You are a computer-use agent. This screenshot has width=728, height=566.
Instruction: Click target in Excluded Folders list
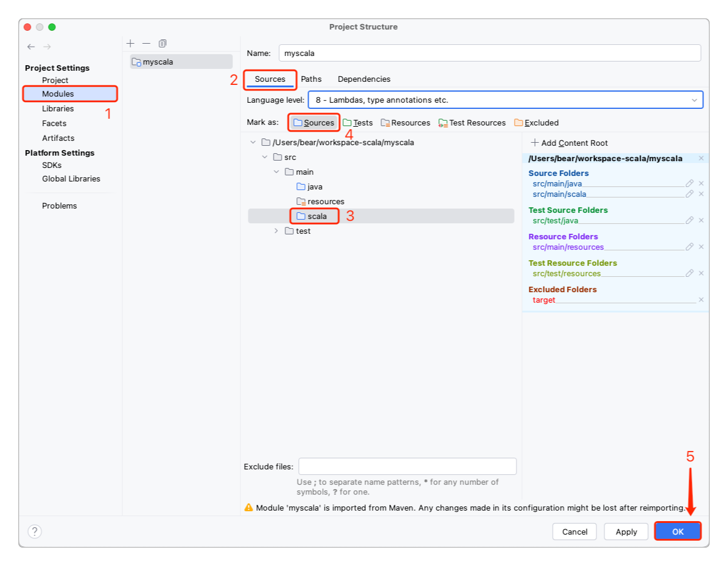(x=544, y=300)
